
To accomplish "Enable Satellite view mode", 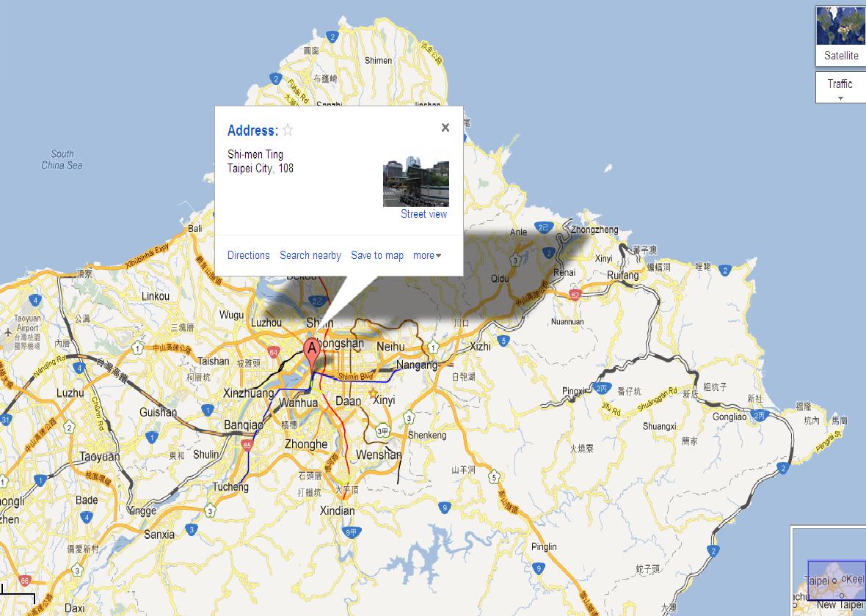I will coord(841,56).
